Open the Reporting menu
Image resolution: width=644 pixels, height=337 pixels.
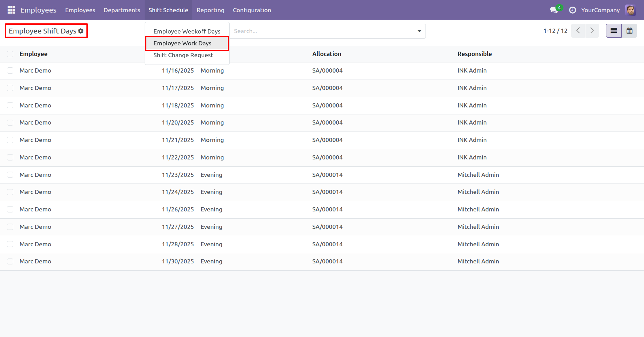pyautogui.click(x=210, y=10)
